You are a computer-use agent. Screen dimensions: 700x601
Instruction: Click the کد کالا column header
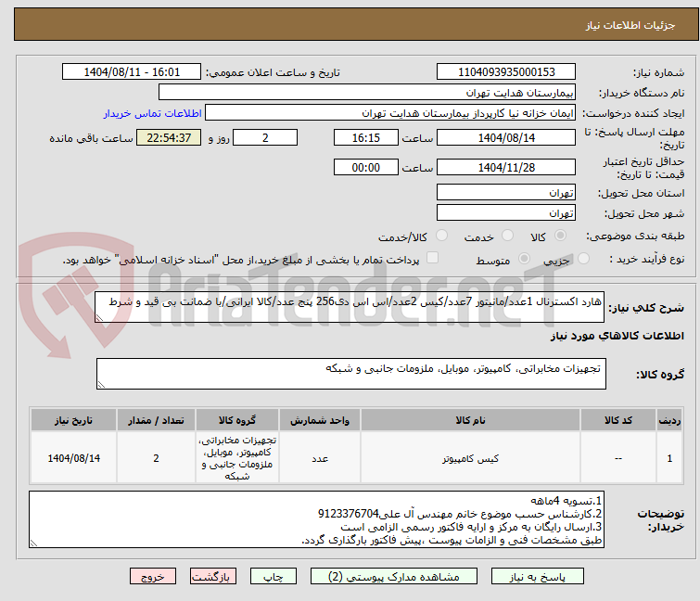[x=617, y=420]
